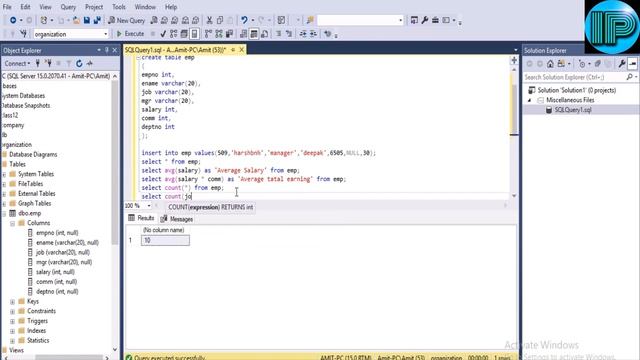Collapse the Columns folder under dbo.emp

tap(13, 223)
